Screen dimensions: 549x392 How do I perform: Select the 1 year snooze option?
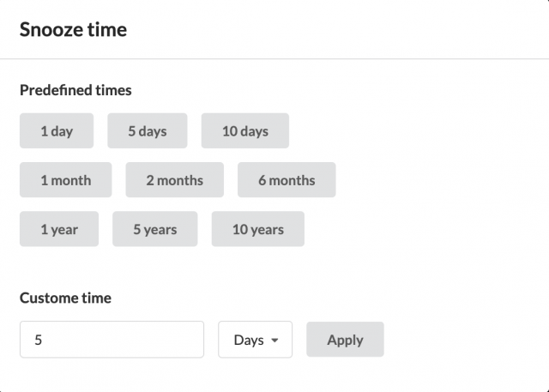point(59,229)
